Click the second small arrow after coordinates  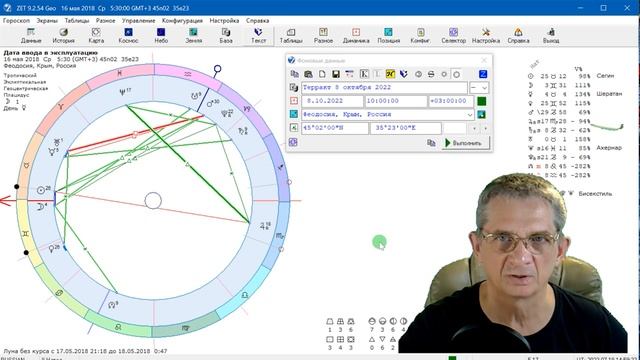pyautogui.click(x=485, y=128)
